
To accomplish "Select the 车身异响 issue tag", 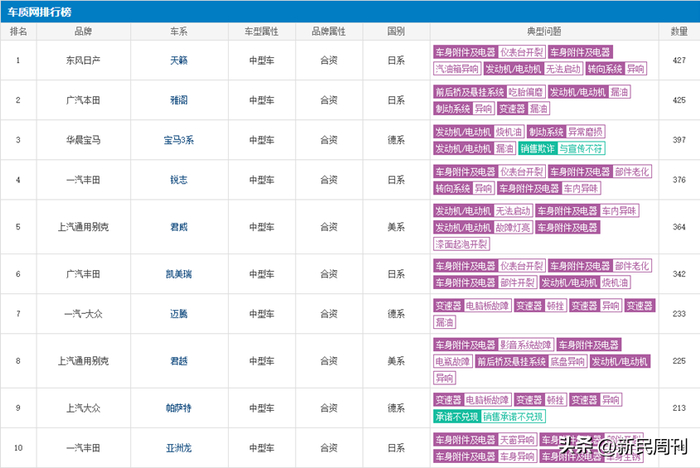I will pyautogui.click(x=517, y=456).
